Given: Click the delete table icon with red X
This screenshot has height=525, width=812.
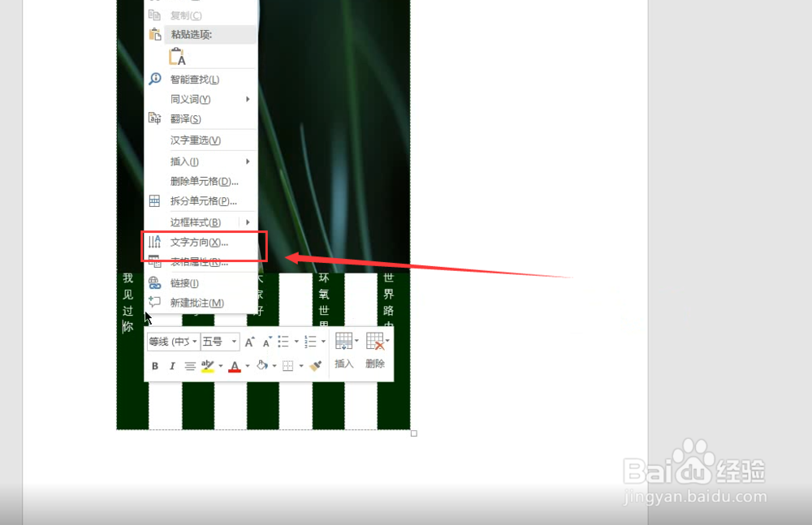Looking at the screenshot, I should 375,341.
